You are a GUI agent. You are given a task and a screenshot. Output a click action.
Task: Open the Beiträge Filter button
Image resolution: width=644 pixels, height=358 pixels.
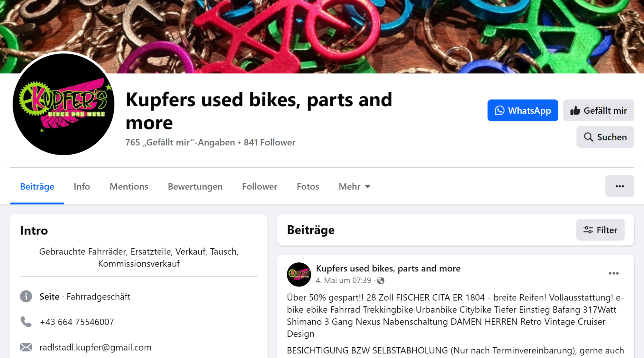click(x=600, y=230)
